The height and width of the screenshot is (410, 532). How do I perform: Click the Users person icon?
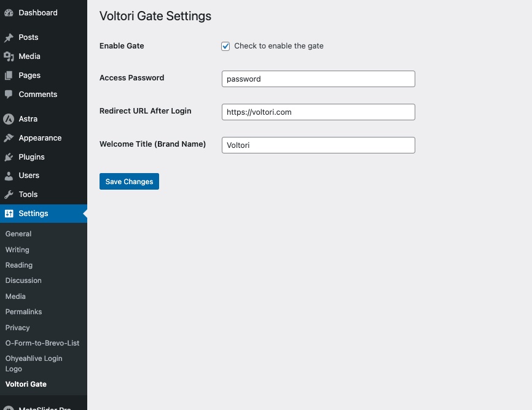click(x=9, y=176)
